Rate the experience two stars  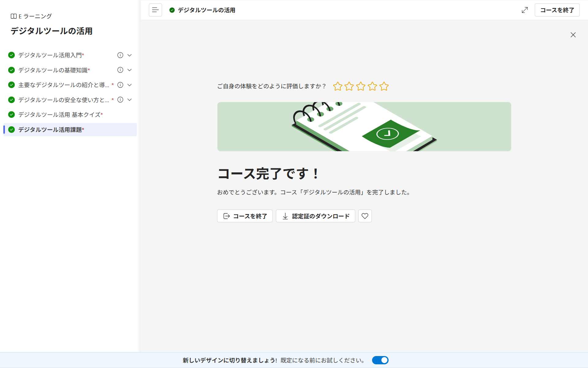pyautogui.click(x=349, y=86)
